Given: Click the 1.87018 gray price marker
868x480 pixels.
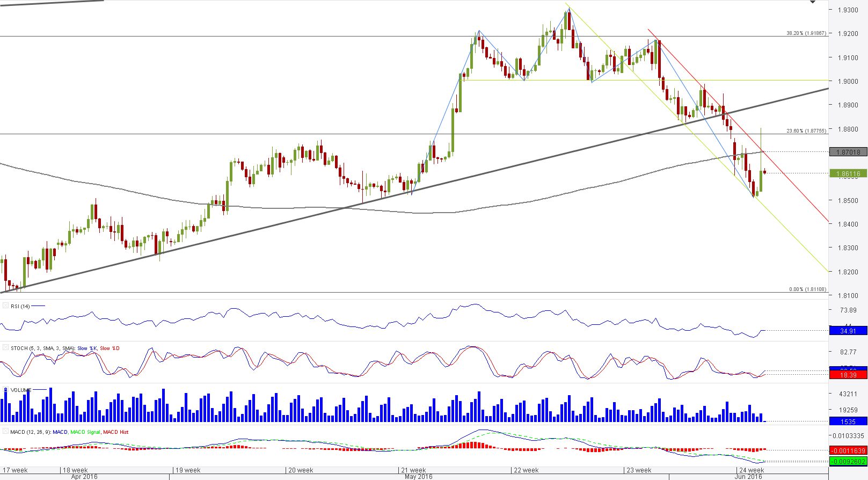Looking at the screenshot, I should [x=848, y=152].
